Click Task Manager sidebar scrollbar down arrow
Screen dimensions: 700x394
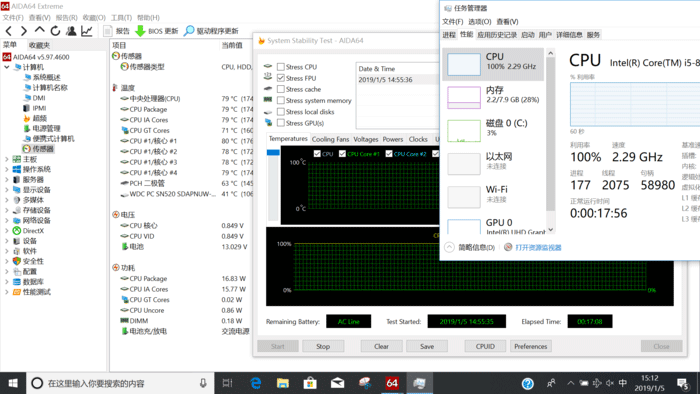click(550, 230)
